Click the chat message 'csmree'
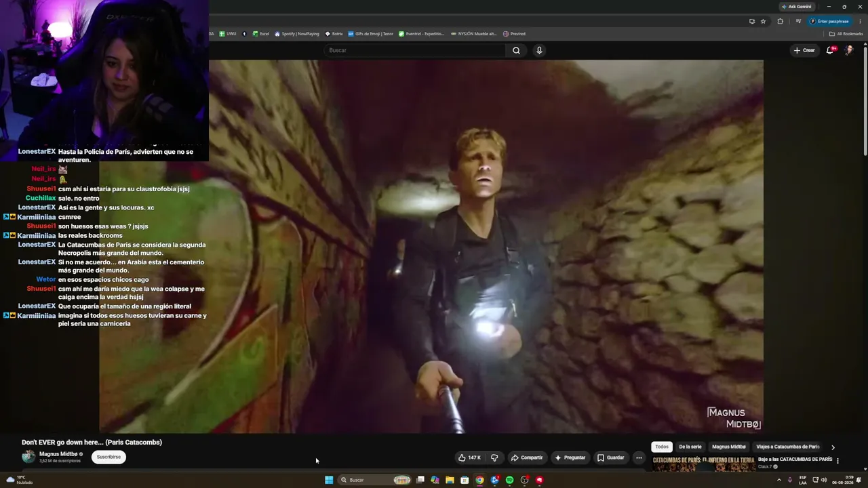The width and height of the screenshot is (868, 488). [69, 217]
